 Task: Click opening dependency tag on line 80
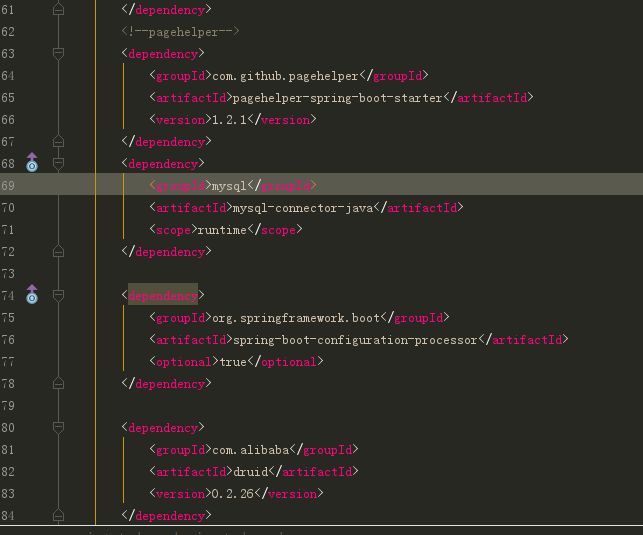(163, 428)
